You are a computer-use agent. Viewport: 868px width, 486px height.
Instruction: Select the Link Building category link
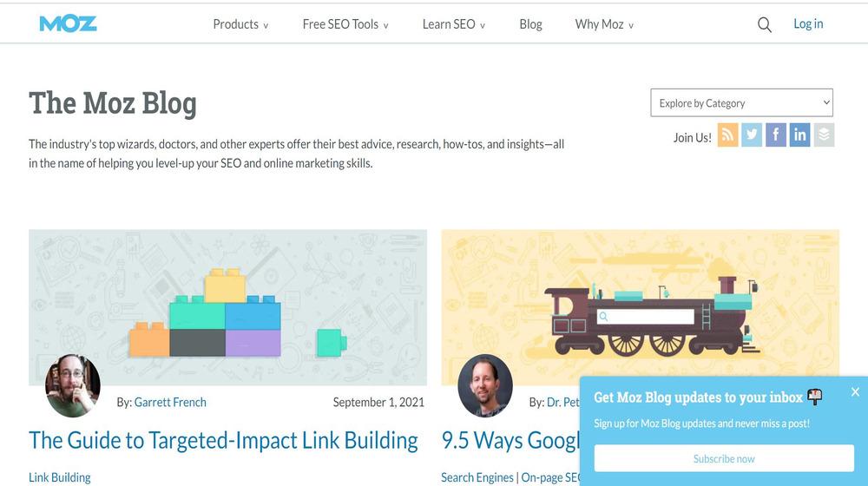pyautogui.click(x=60, y=477)
